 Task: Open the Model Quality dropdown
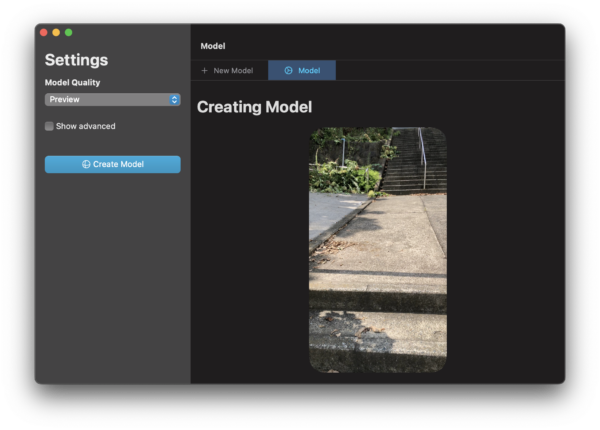112,100
